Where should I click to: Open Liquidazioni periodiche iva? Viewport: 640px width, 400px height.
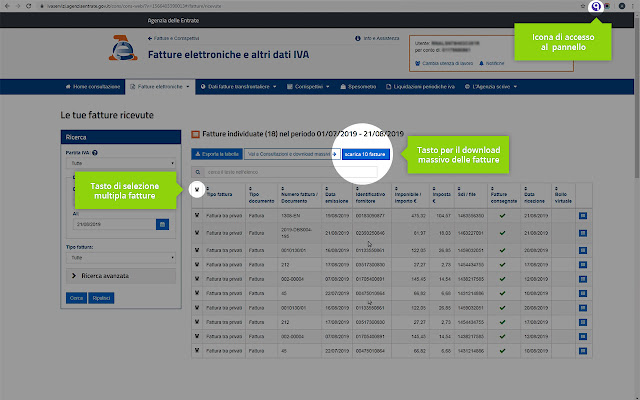click(x=420, y=87)
